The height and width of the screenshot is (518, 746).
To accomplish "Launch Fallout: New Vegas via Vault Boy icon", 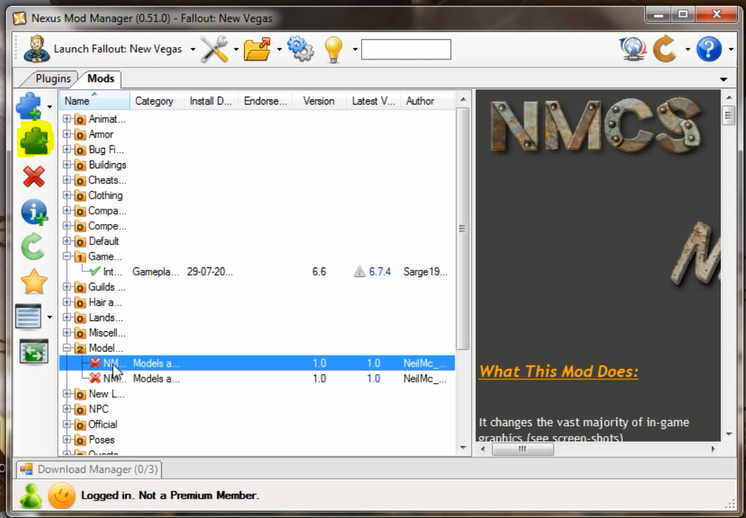I will click(x=37, y=49).
